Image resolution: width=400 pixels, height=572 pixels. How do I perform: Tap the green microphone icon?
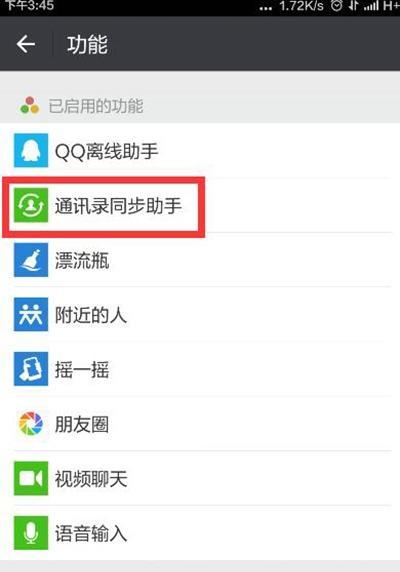[x=31, y=533]
